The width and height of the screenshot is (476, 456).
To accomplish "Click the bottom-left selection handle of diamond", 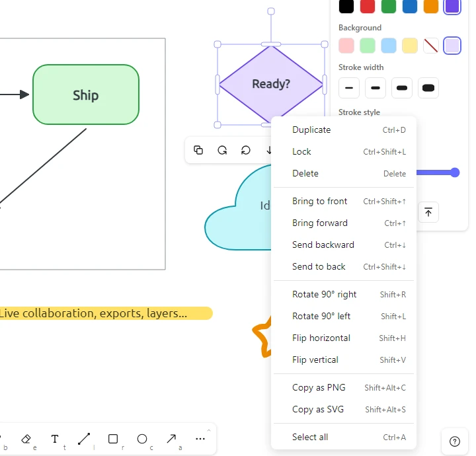I will 218,125.
